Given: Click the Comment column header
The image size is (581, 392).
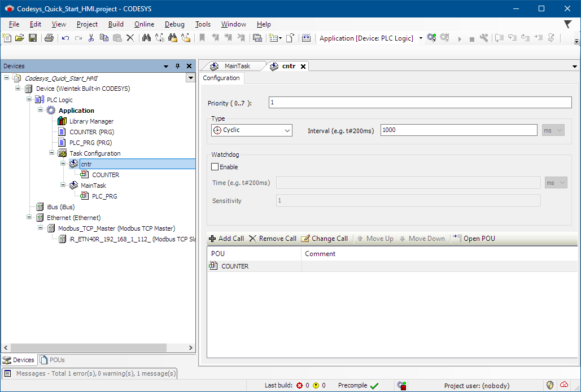Looking at the screenshot, I should (x=439, y=254).
